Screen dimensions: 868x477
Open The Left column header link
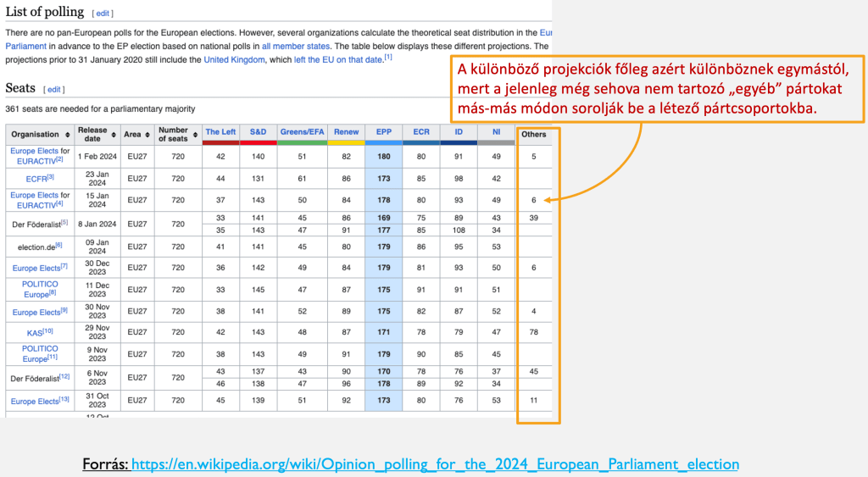pos(220,132)
